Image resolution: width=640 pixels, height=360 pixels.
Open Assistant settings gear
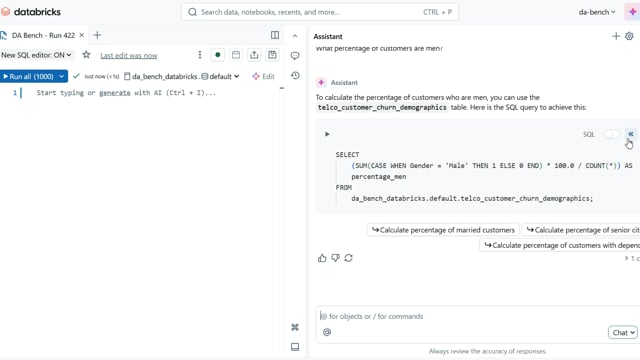coord(629,36)
